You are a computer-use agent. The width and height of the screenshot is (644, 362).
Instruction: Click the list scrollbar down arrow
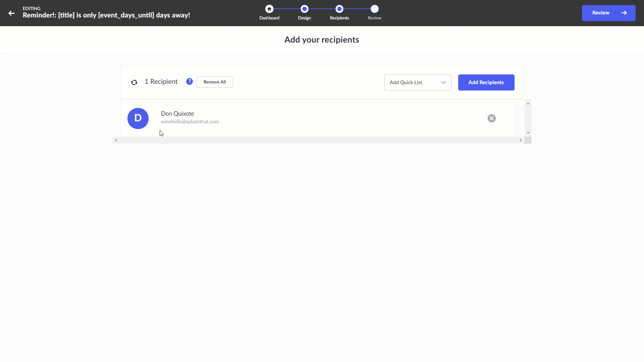click(x=528, y=133)
